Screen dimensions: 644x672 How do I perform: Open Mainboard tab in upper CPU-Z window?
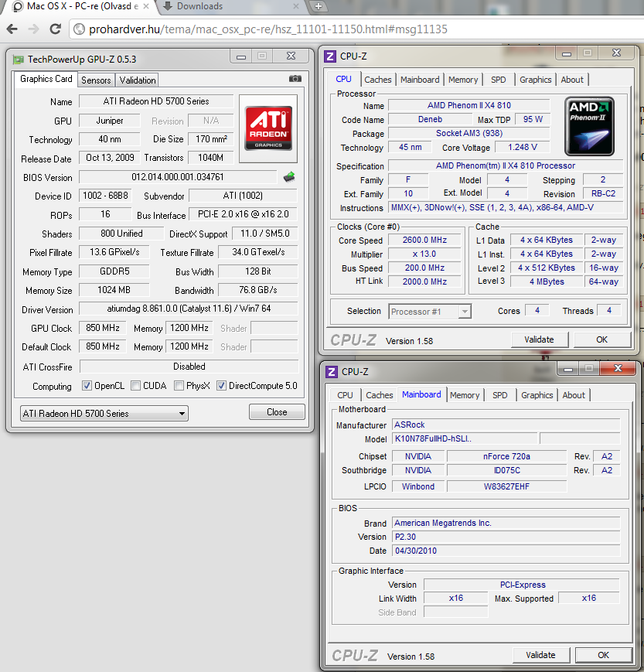coord(420,80)
